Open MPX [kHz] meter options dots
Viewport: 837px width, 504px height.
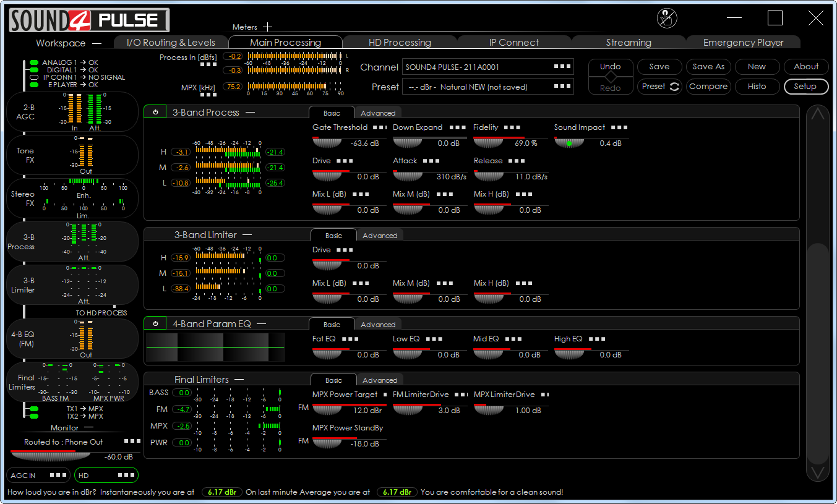pos(208,95)
